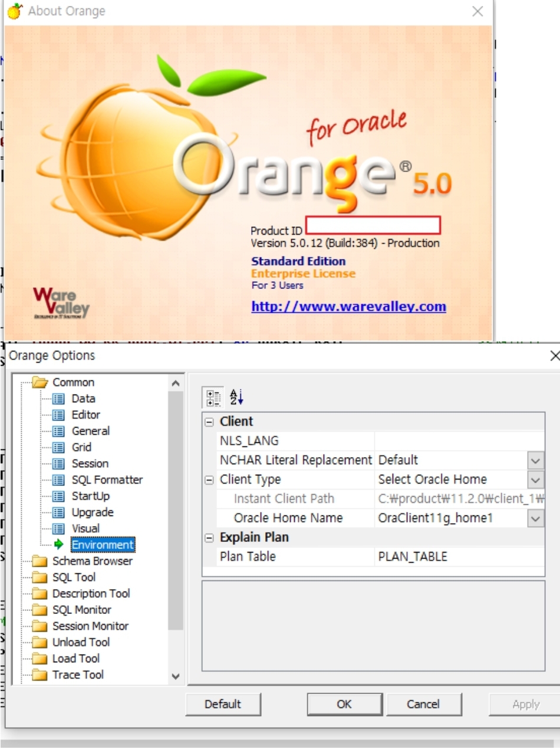Click the categorized view icon in property toolbar
Viewport: 560px width, 749px height.
coord(213,398)
